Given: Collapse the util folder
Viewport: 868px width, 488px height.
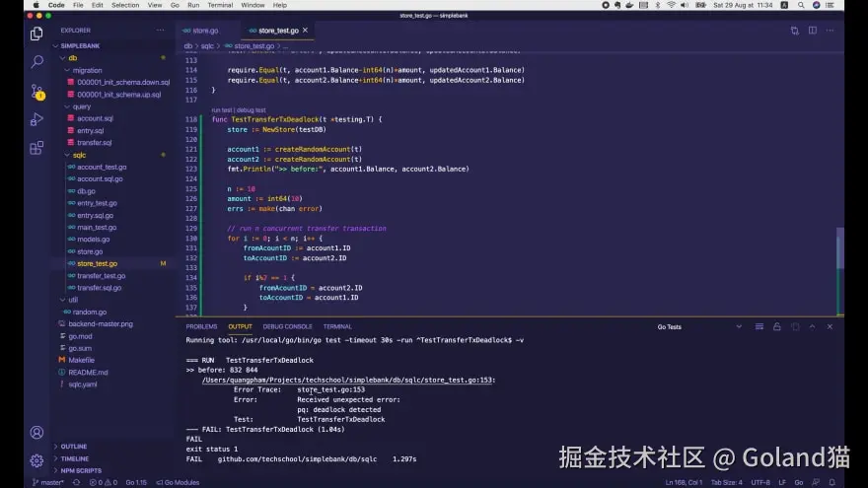Looking at the screenshot, I should coord(62,300).
